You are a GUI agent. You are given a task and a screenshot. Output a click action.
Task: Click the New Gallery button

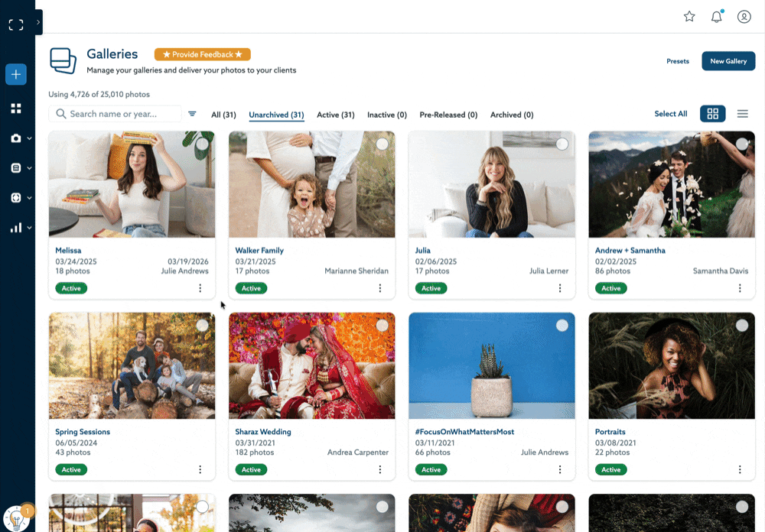click(x=728, y=60)
